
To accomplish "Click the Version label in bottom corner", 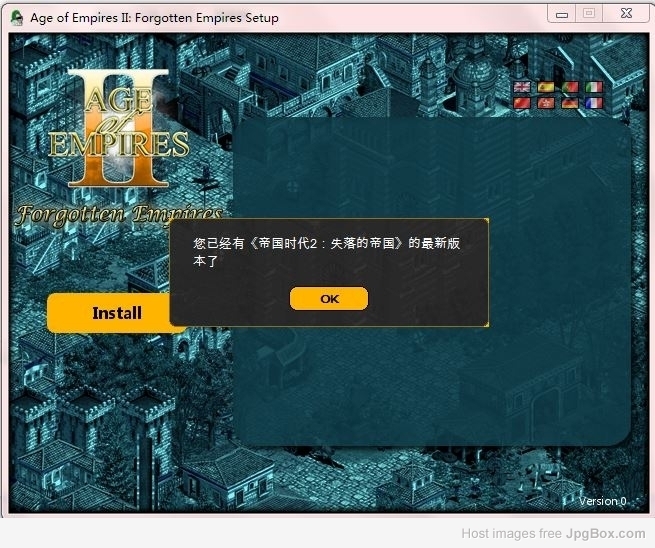I will (602, 501).
